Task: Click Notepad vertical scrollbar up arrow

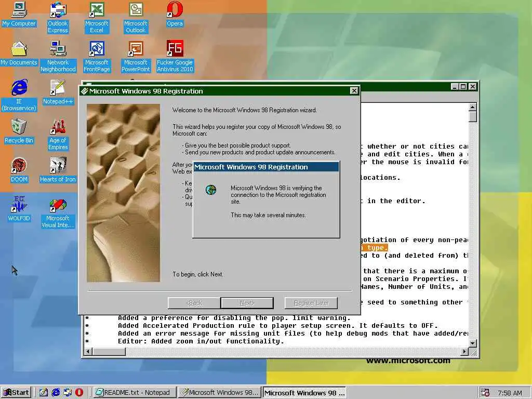Action: tap(472, 107)
